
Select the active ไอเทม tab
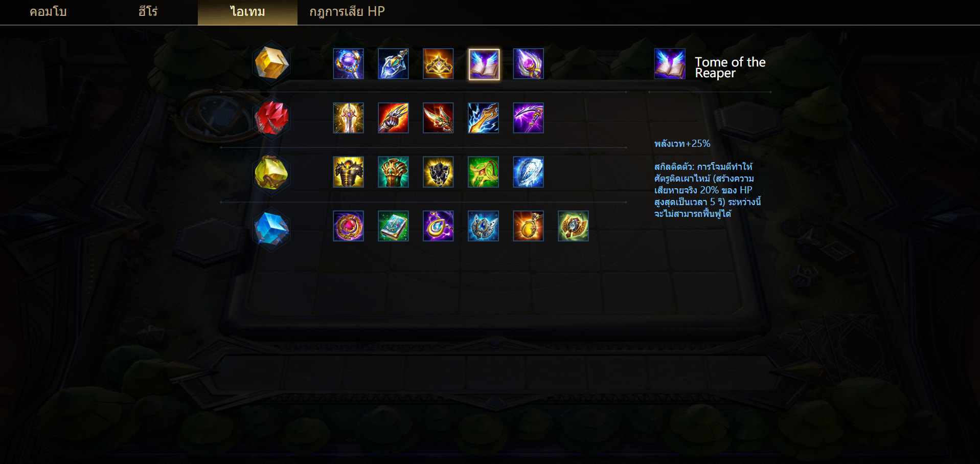[x=247, y=12]
